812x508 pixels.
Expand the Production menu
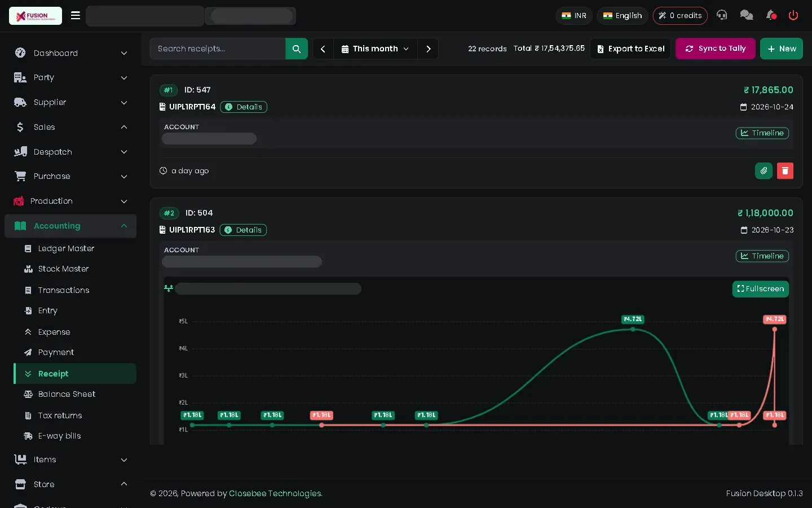tap(70, 201)
